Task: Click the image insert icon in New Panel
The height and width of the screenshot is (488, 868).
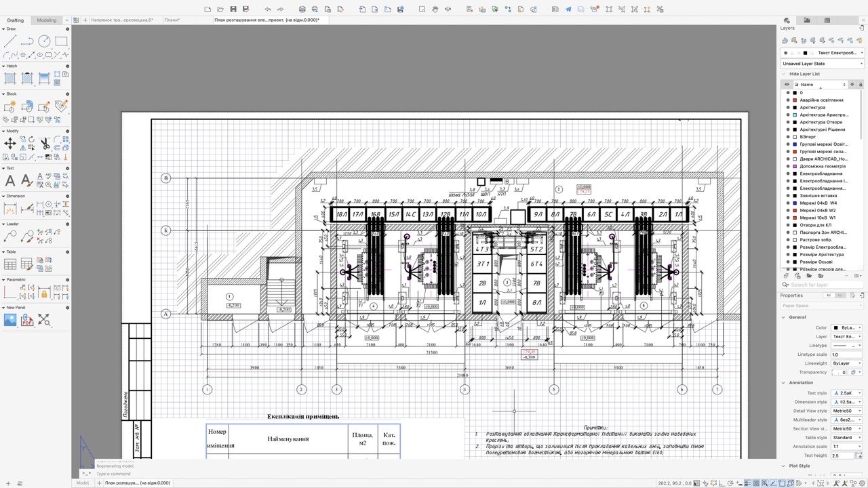Action: 10,320
